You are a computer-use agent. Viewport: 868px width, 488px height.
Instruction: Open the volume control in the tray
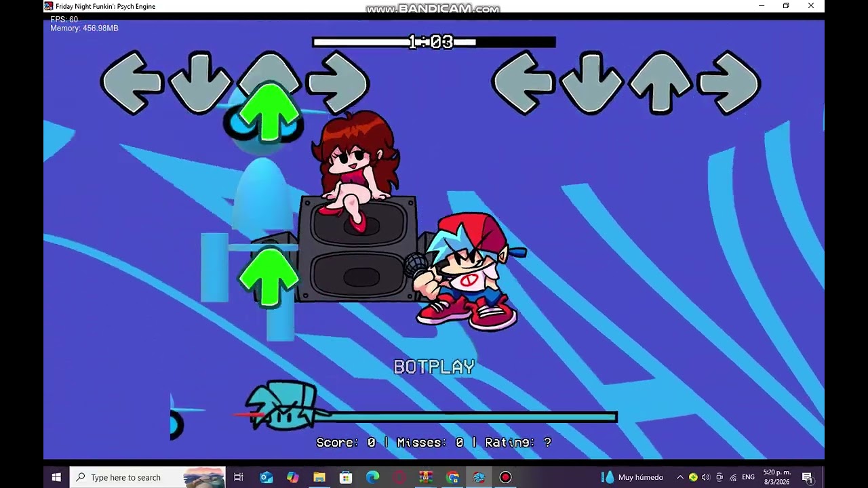706,477
